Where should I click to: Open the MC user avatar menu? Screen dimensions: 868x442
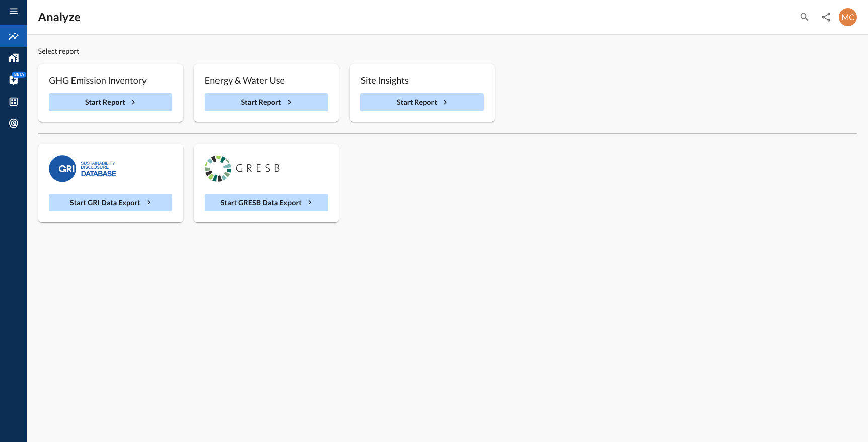(847, 17)
